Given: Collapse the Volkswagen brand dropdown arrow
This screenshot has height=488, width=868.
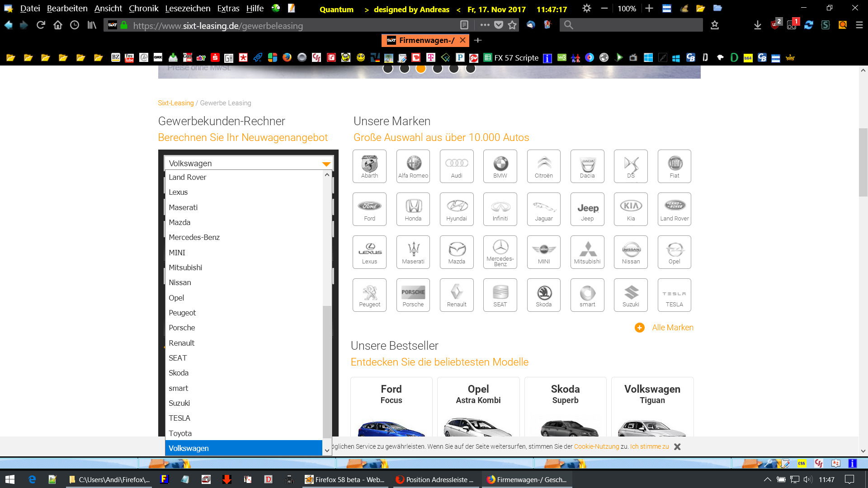Looking at the screenshot, I should pyautogui.click(x=326, y=164).
